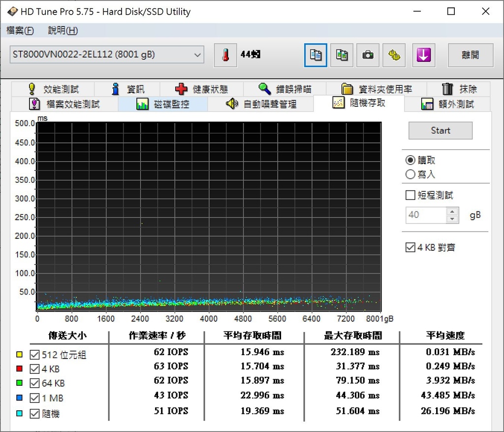The width and height of the screenshot is (504, 432).
Task: Switch to the 錯誤掃瞄 error scan tab
Action: coord(285,89)
